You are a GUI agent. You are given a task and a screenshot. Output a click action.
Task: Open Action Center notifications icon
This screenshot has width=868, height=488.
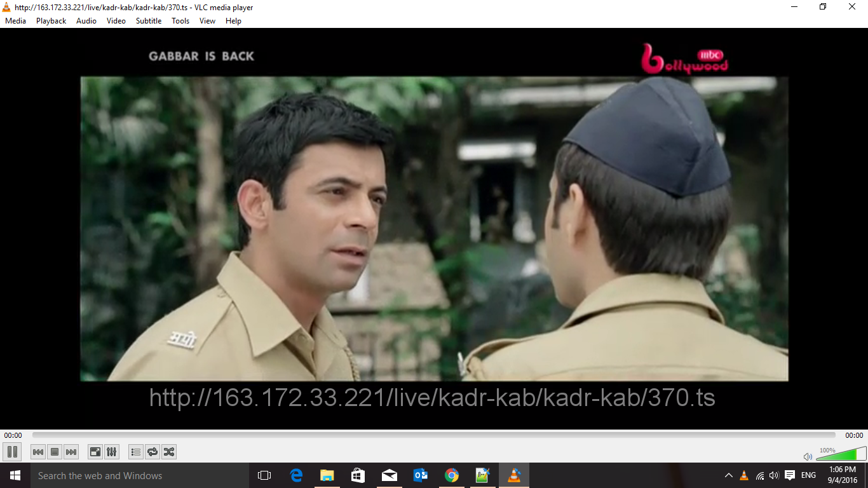pyautogui.click(x=790, y=475)
